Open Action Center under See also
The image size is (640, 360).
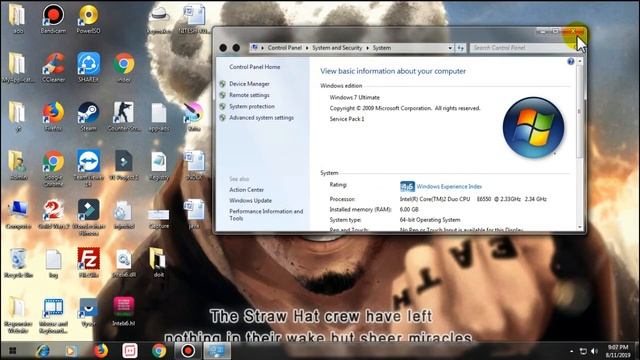click(246, 190)
